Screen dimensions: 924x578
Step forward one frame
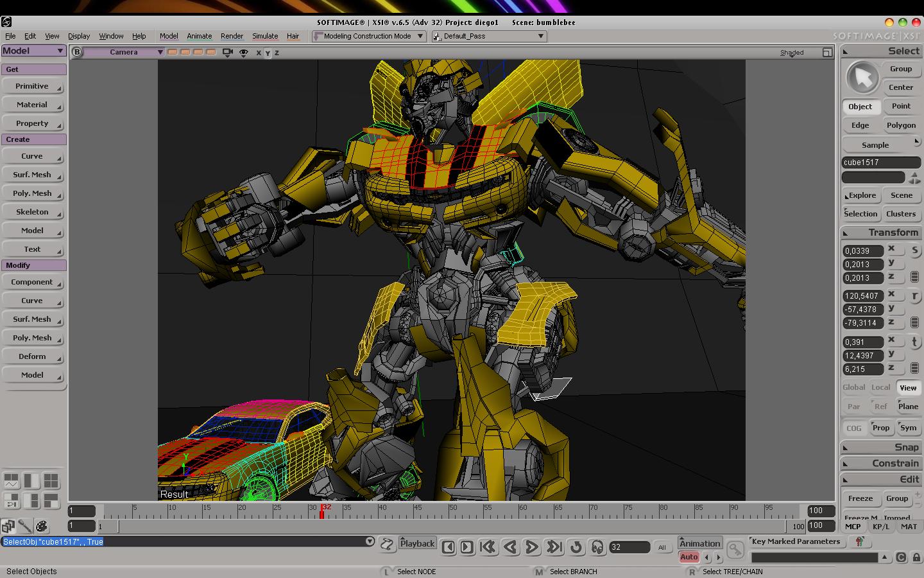point(467,547)
